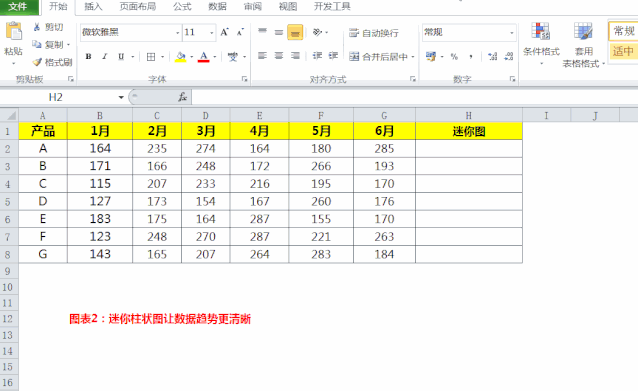
Task: Switch to the 页面布局 tab
Action: tap(138, 6)
